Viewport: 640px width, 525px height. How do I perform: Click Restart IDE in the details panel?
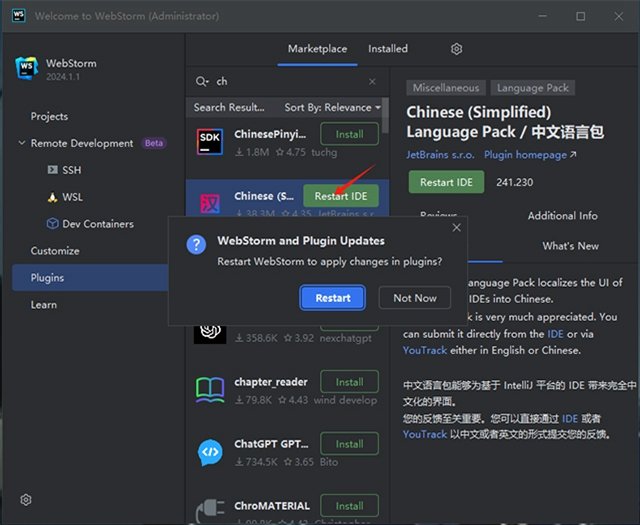click(447, 182)
